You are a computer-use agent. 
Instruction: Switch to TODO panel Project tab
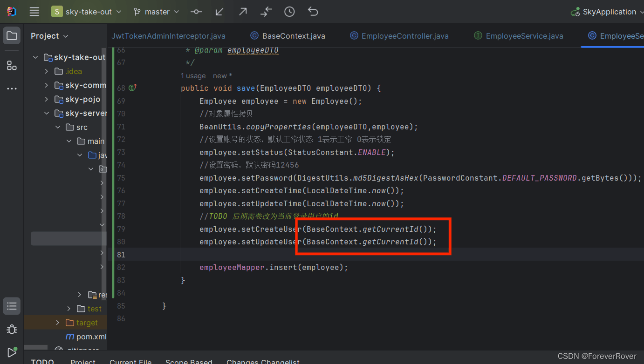[83, 361]
